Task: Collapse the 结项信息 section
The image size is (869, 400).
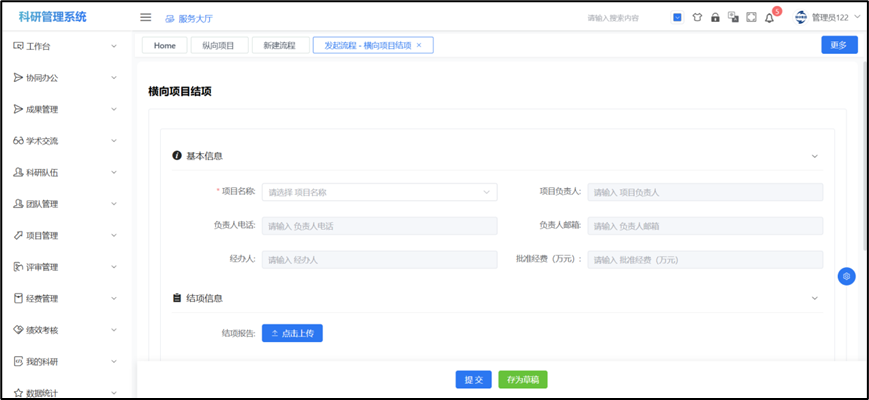Action: pyautogui.click(x=814, y=298)
